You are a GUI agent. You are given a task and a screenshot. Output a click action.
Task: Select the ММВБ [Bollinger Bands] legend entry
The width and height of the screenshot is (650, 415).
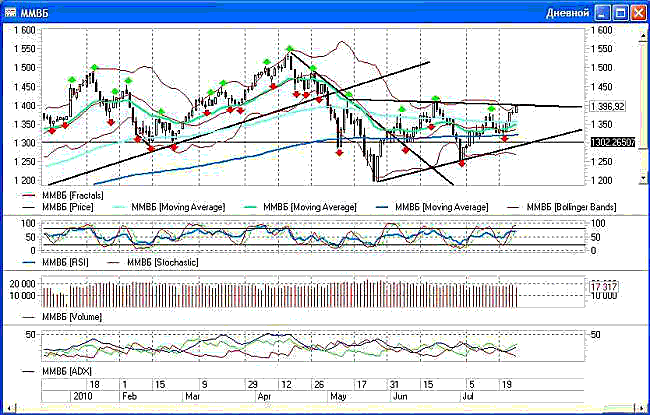tap(562, 206)
